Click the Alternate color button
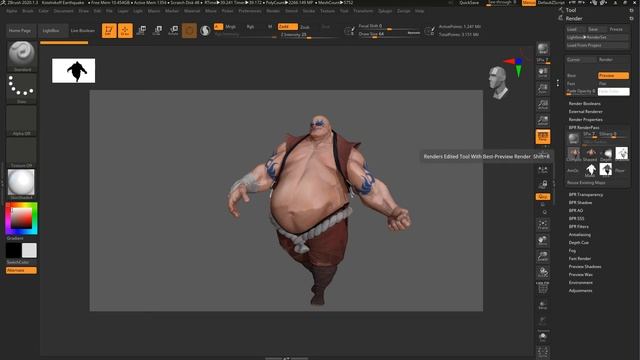 (21, 270)
